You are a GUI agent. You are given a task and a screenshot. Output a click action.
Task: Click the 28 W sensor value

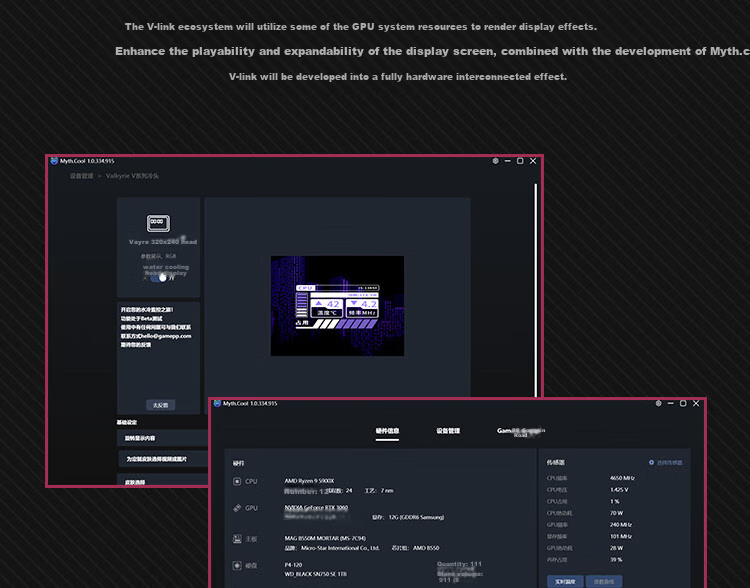617,548
